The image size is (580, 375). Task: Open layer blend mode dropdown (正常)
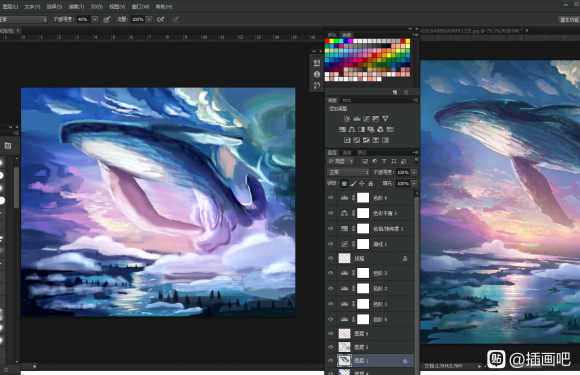pos(348,172)
